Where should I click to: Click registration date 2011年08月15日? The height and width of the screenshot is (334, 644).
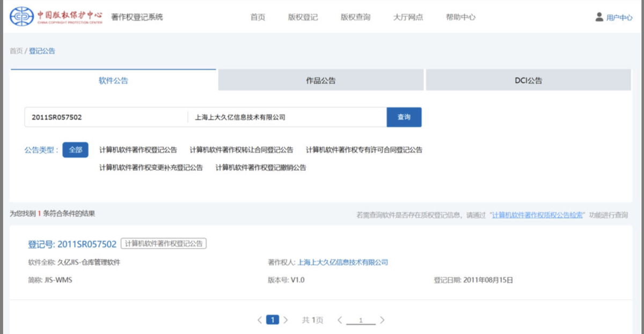pyautogui.click(x=488, y=280)
